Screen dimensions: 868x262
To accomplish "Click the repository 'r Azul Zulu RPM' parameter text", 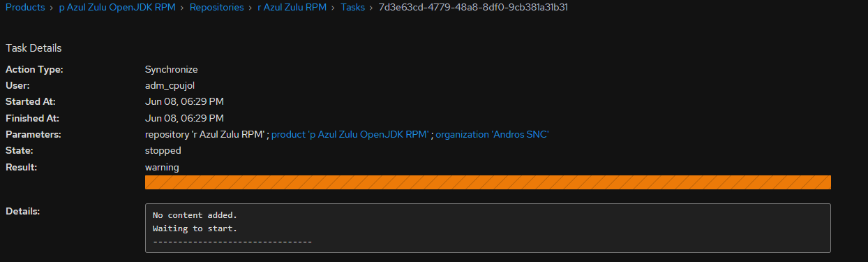I will [205, 134].
